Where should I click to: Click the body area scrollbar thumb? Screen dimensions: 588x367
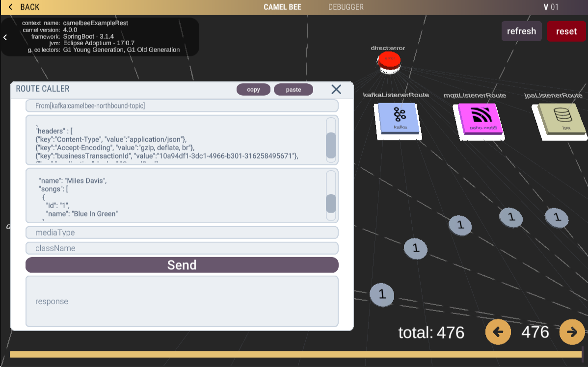[x=331, y=204]
